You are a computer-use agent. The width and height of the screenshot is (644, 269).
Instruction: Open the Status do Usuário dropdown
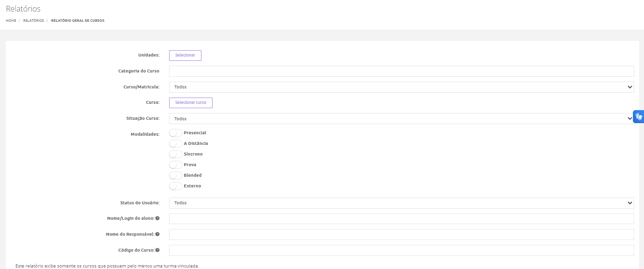[401, 203]
